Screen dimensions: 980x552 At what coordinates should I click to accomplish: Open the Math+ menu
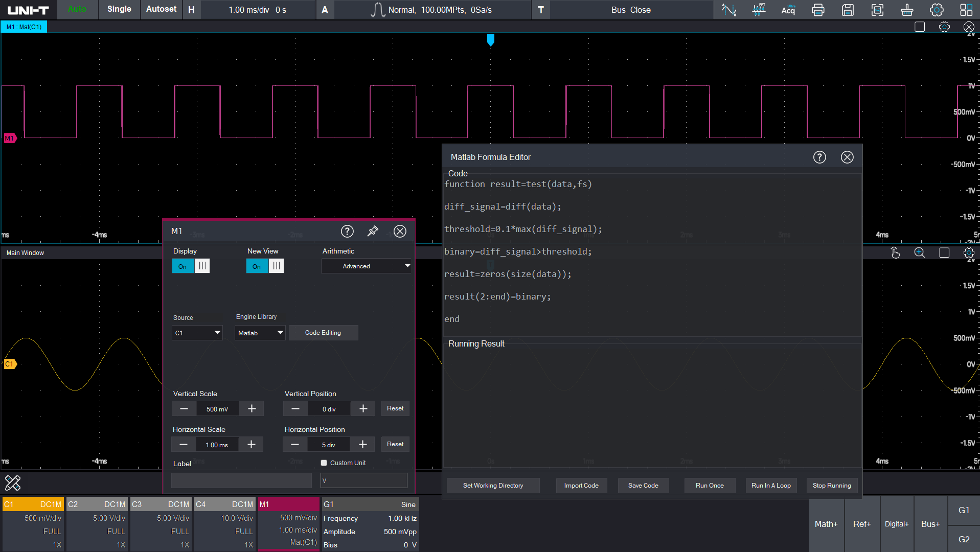click(826, 524)
